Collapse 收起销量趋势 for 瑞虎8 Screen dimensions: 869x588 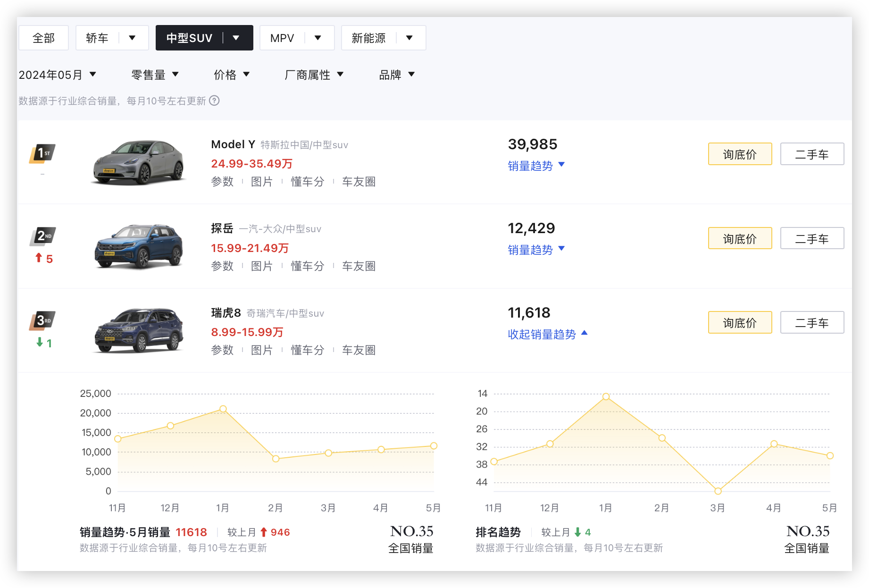pyautogui.click(x=547, y=334)
